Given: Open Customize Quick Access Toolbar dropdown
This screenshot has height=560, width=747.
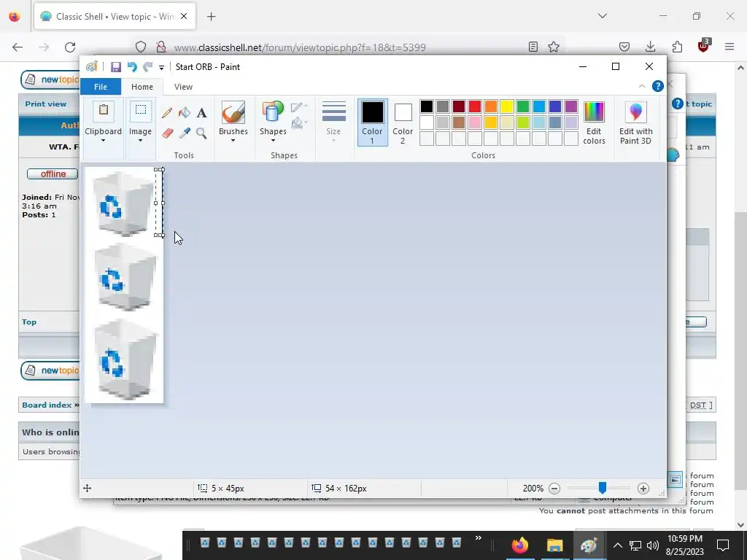Looking at the screenshot, I should [161, 68].
